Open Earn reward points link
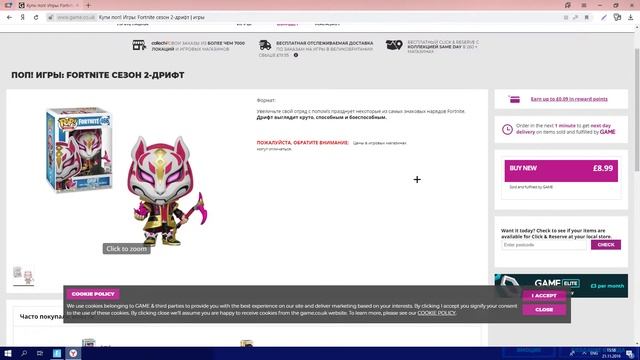 569,99
